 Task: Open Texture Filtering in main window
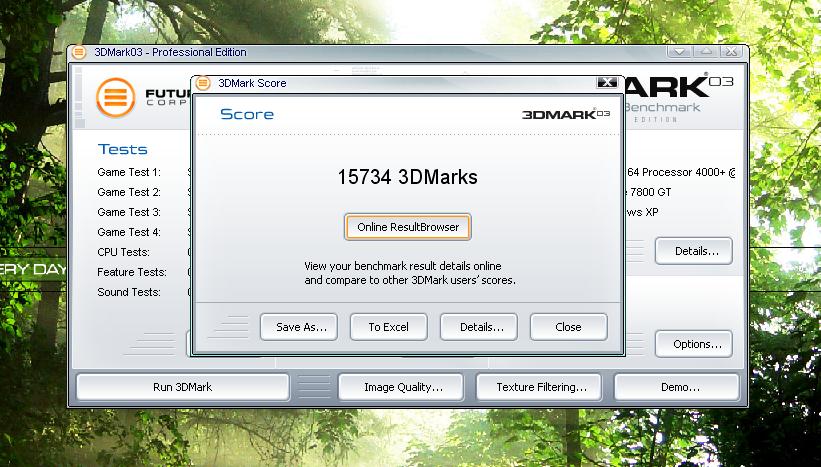(x=539, y=387)
